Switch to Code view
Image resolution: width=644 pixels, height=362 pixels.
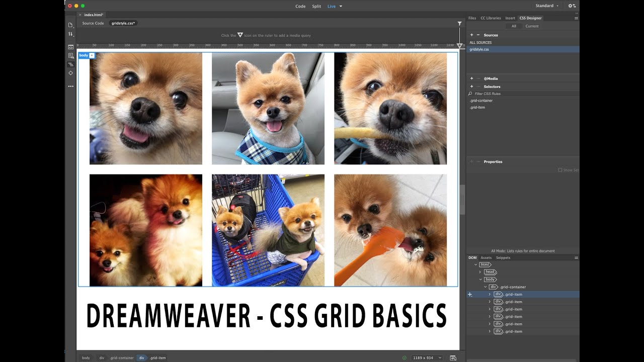[x=300, y=6]
